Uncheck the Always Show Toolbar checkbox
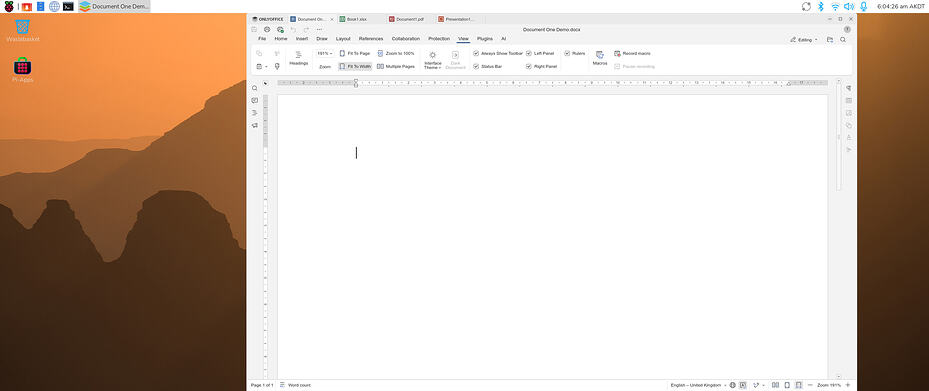929x391 pixels. click(476, 53)
